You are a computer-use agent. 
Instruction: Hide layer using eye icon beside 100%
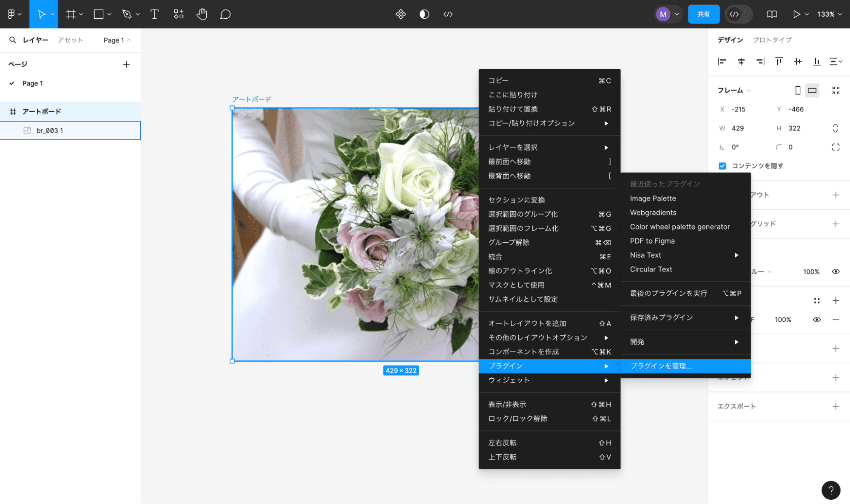(x=835, y=272)
